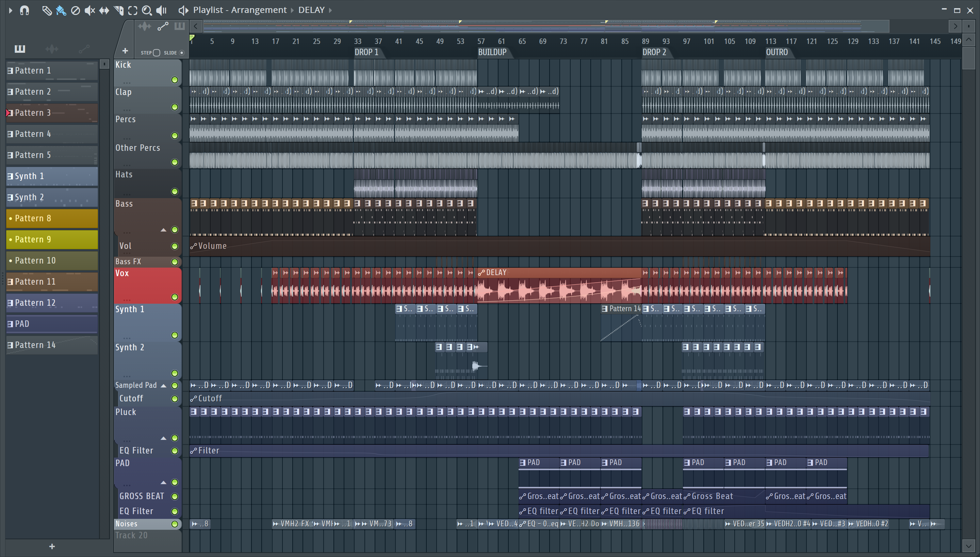
Task: Select the Paint brush tool
Action: click(61, 10)
